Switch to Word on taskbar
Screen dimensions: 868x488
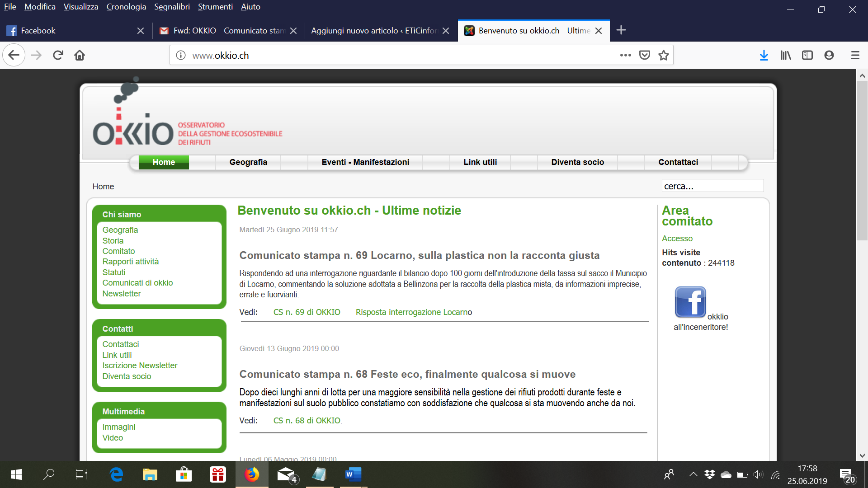[x=353, y=474]
